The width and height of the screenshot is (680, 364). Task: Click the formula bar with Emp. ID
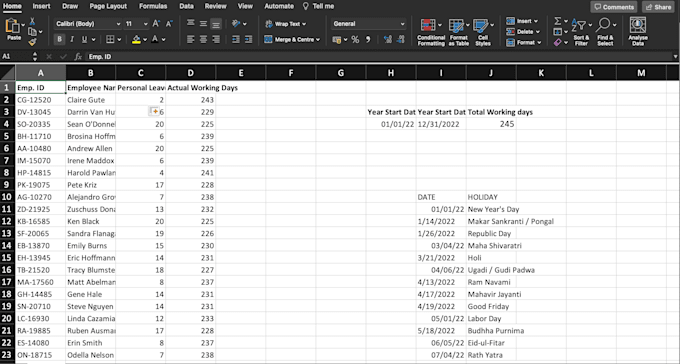pyautogui.click(x=378, y=56)
